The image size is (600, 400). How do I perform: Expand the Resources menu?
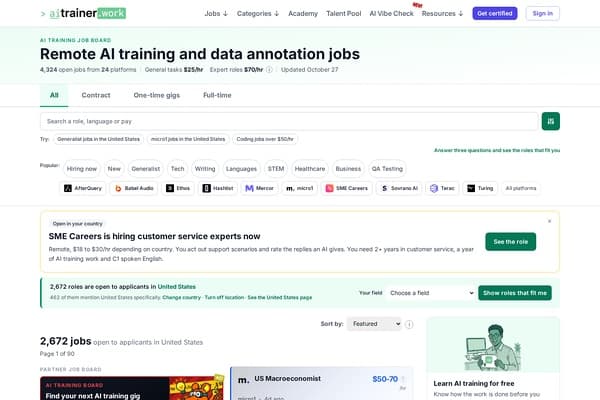pyautogui.click(x=442, y=13)
